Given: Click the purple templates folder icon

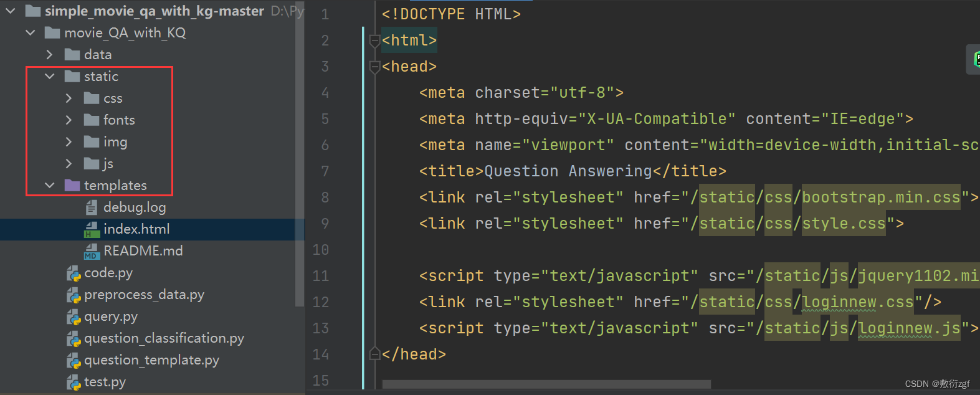Looking at the screenshot, I should tap(72, 185).
